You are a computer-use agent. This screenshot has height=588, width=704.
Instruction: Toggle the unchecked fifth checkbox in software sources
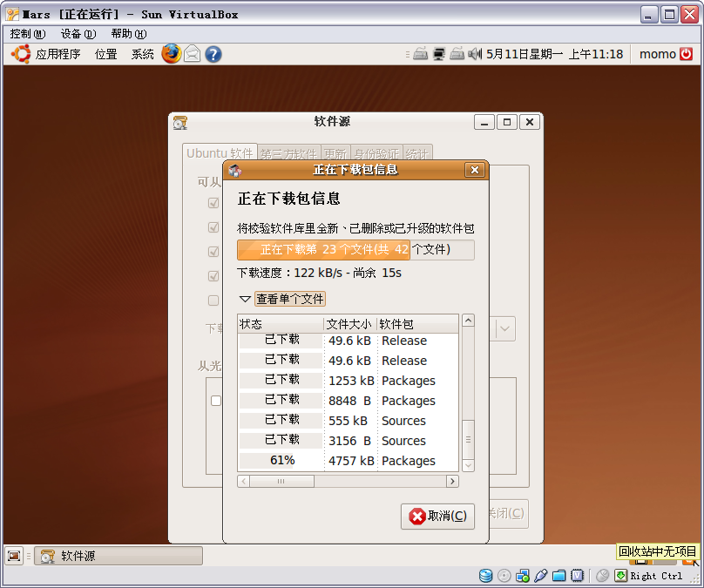tap(213, 301)
